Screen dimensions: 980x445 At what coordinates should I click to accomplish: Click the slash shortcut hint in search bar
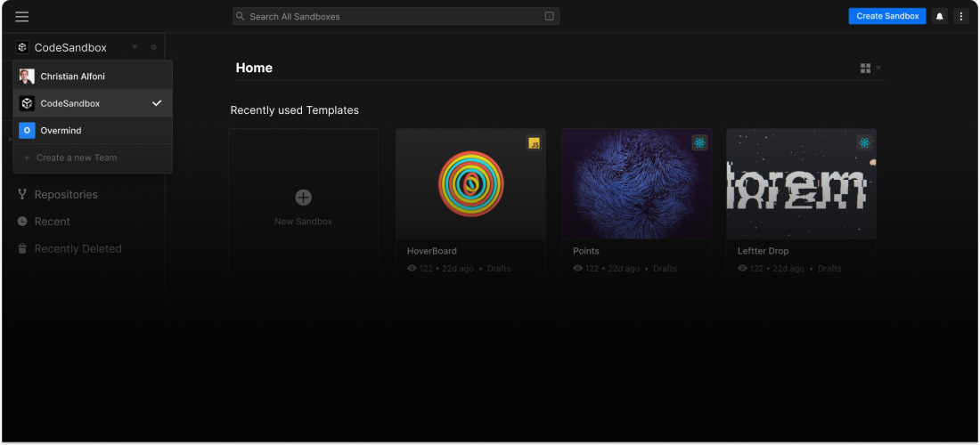(550, 16)
